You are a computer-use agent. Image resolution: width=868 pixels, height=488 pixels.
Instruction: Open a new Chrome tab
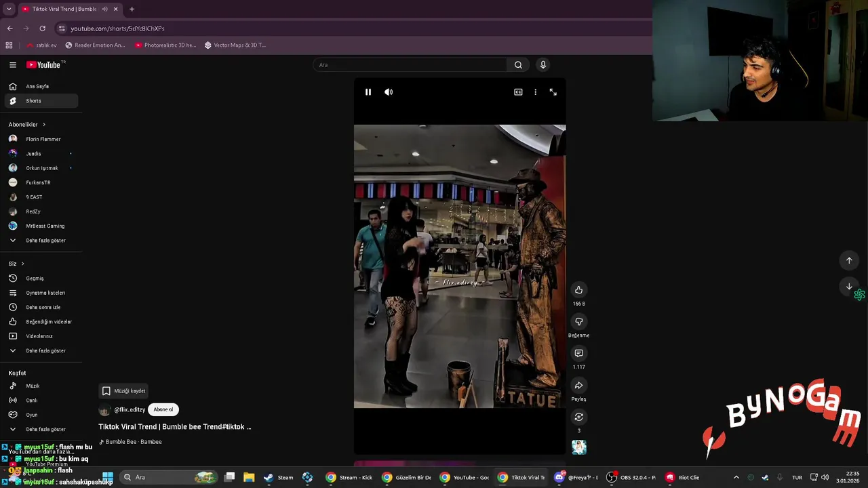(132, 9)
